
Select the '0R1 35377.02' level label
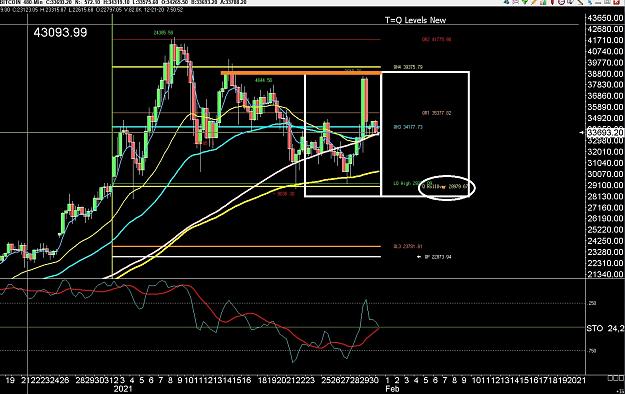(x=436, y=113)
